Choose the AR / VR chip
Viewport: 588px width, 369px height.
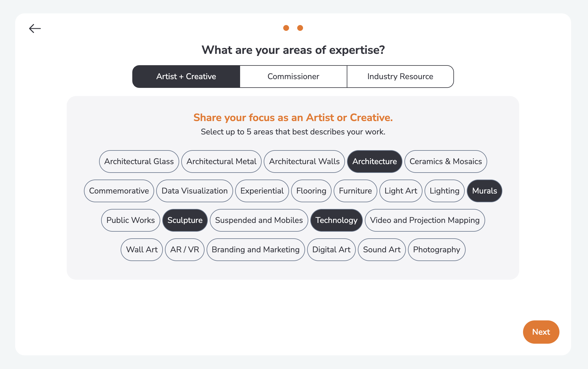click(184, 250)
